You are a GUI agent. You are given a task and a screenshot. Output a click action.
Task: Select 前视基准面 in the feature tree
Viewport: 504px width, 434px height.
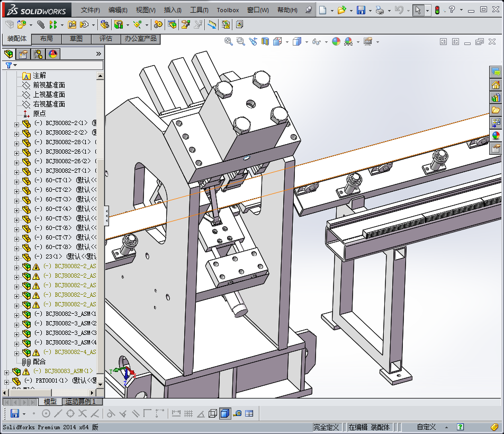[x=49, y=85]
